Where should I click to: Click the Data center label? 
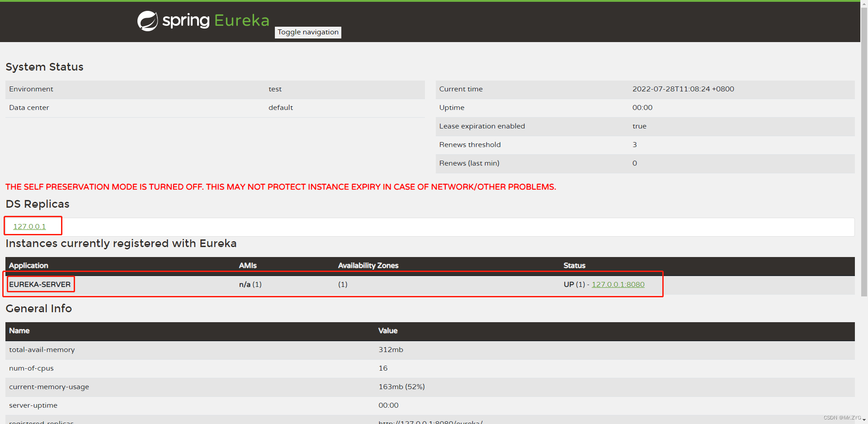[29, 108]
